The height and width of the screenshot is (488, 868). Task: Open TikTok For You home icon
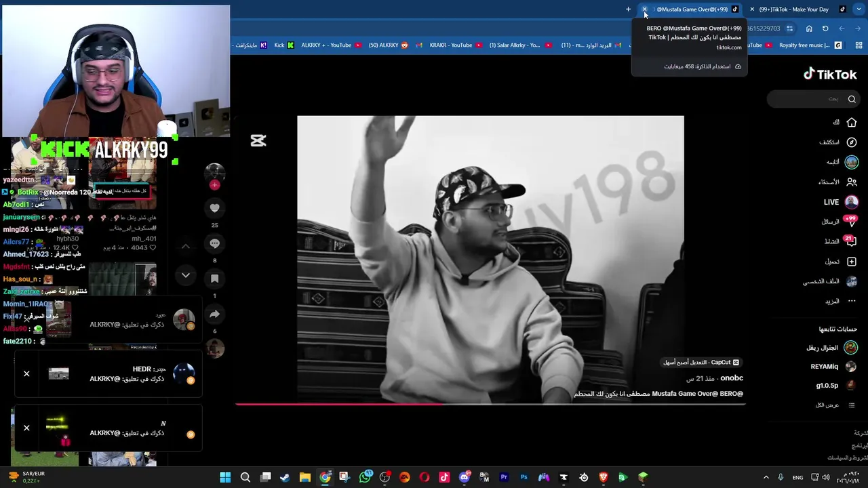coord(852,123)
